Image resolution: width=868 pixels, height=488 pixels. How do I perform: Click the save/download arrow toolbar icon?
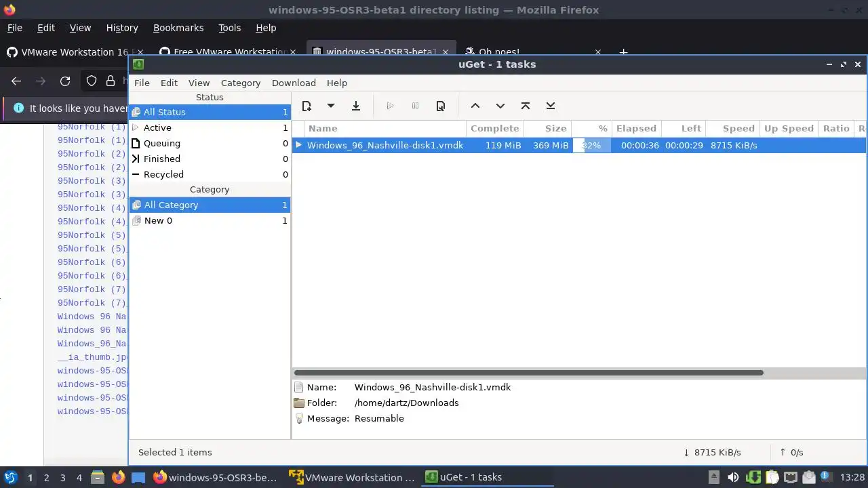pyautogui.click(x=356, y=106)
